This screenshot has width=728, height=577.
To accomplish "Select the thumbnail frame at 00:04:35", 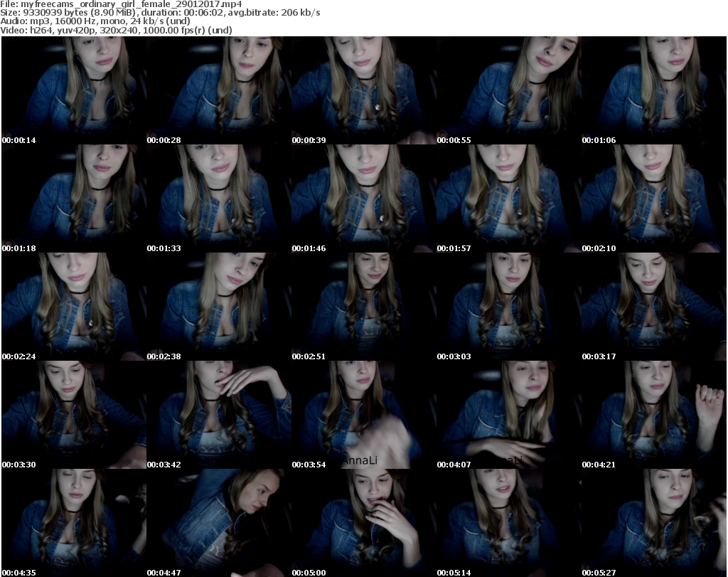I will 74,523.
